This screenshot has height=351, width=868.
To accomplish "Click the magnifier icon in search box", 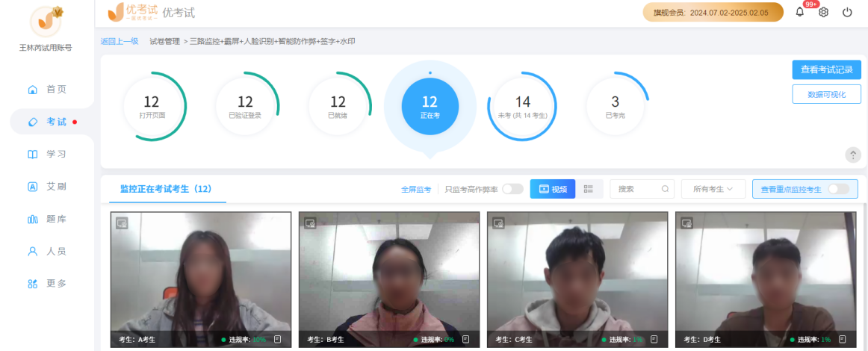I will pos(665,189).
